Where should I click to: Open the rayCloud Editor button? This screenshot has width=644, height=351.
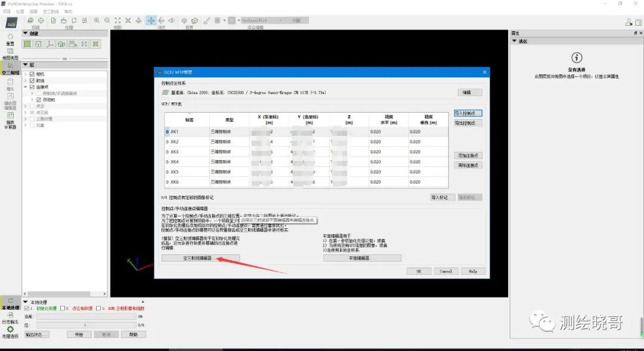tap(200, 258)
